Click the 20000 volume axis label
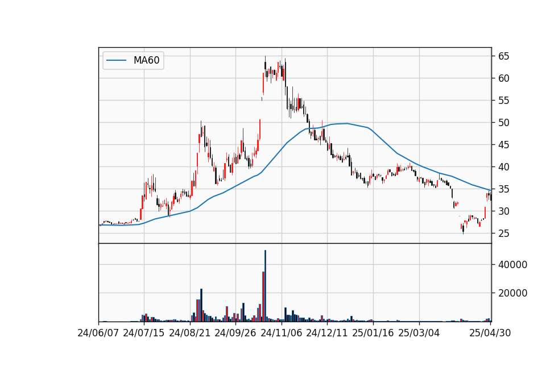This screenshot has width=546, height=392. 512,293
